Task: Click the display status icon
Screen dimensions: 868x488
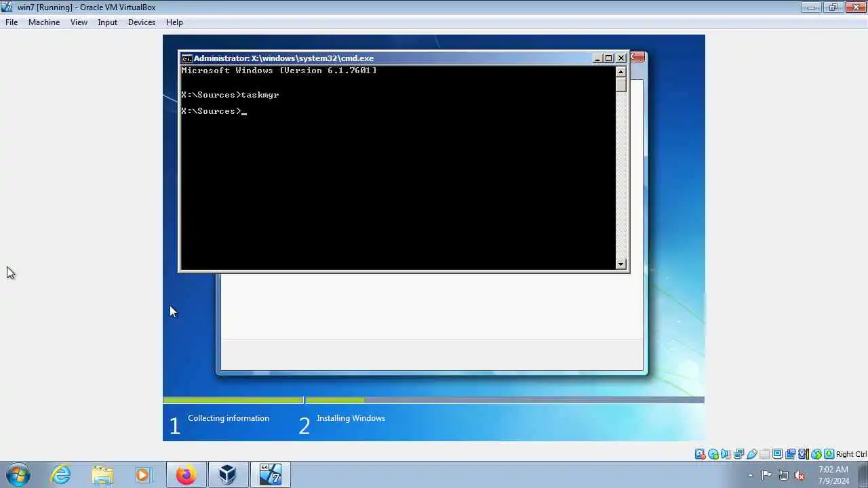Action: click(x=777, y=454)
